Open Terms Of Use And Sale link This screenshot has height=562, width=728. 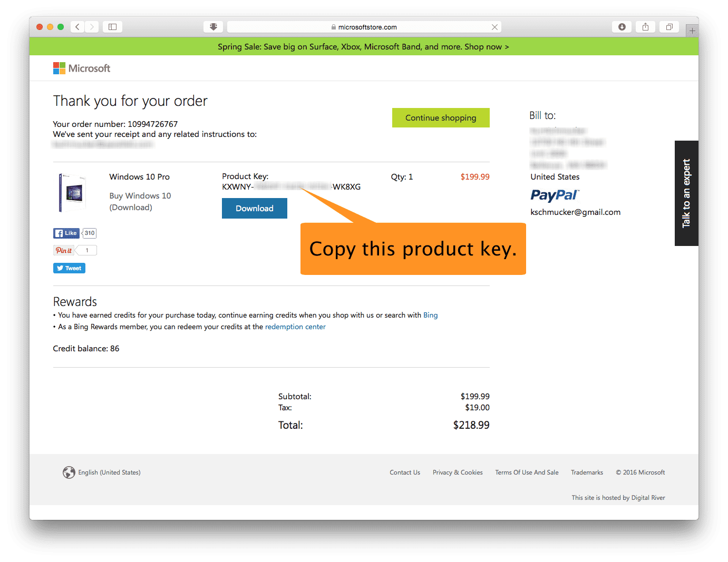527,472
